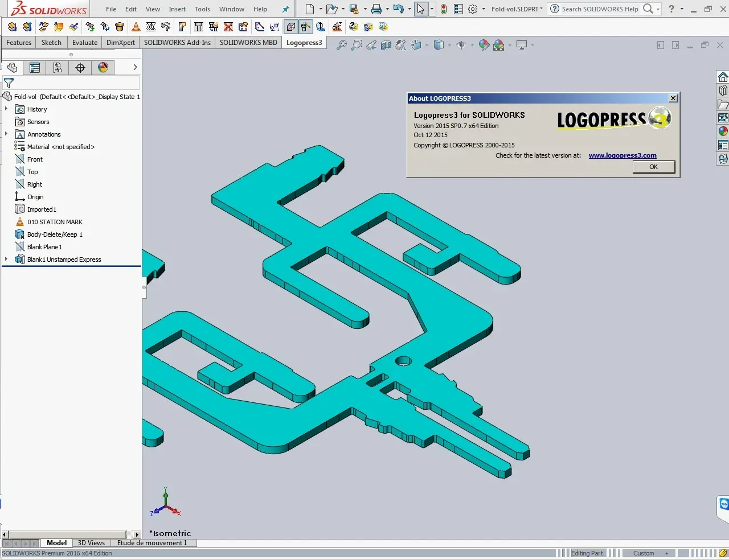Open the DisplayManager appearance tab icon
Image resolution: width=729 pixels, height=560 pixels.
pyautogui.click(x=103, y=68)
